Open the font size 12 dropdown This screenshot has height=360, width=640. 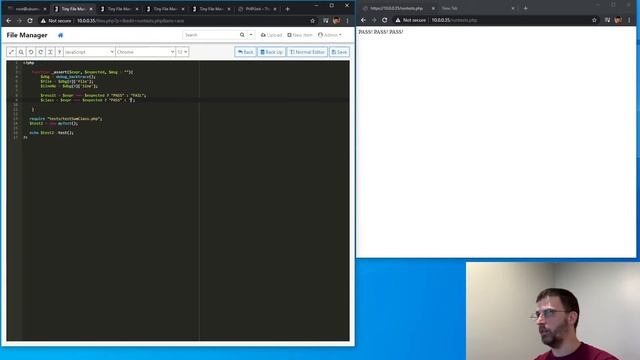point(182,52)
